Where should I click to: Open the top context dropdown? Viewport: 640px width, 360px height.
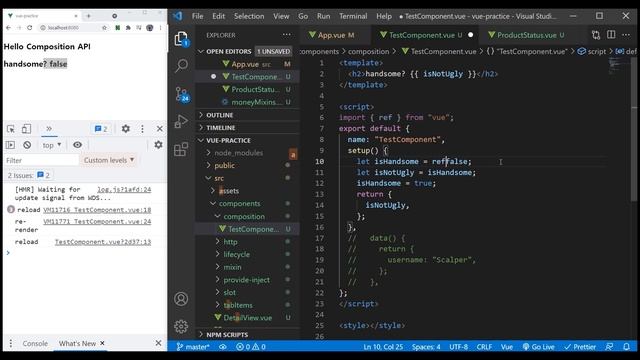click(x=52, y=145)
